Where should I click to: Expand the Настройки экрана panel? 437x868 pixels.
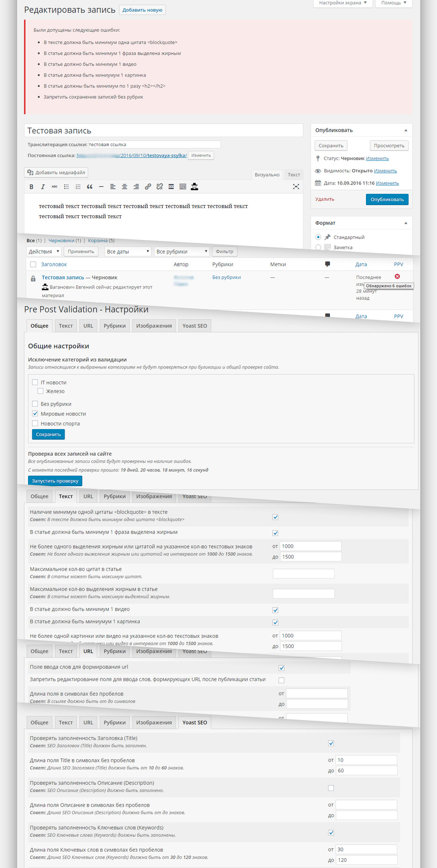pyautogui.click(x=343, y=3)
